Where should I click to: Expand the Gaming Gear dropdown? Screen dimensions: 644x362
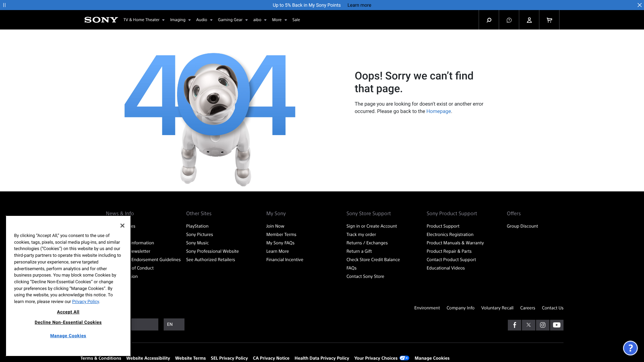pos(232,20)
